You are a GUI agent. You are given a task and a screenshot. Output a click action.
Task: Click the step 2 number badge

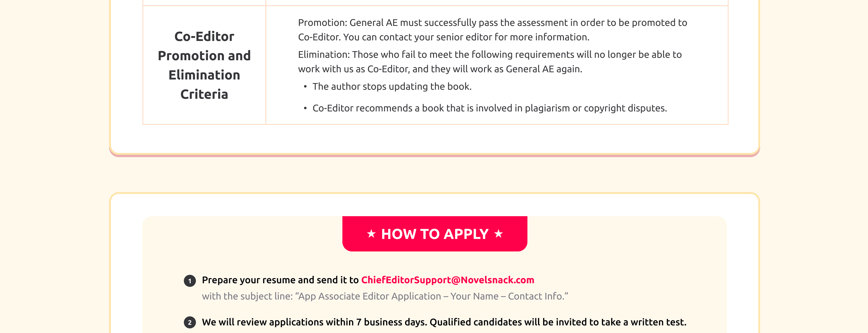[x=190, y=322]
